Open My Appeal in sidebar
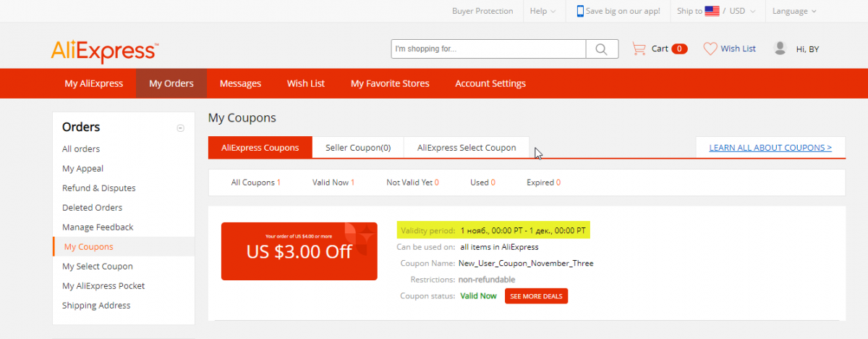Screen dimensions: 868x339 82,168
